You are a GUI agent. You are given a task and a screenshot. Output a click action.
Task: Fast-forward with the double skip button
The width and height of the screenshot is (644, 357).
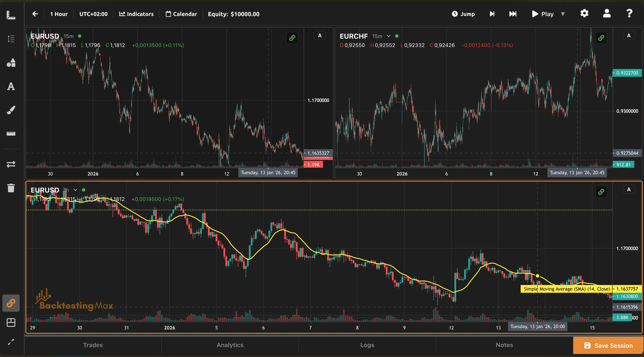click(513, 14)
